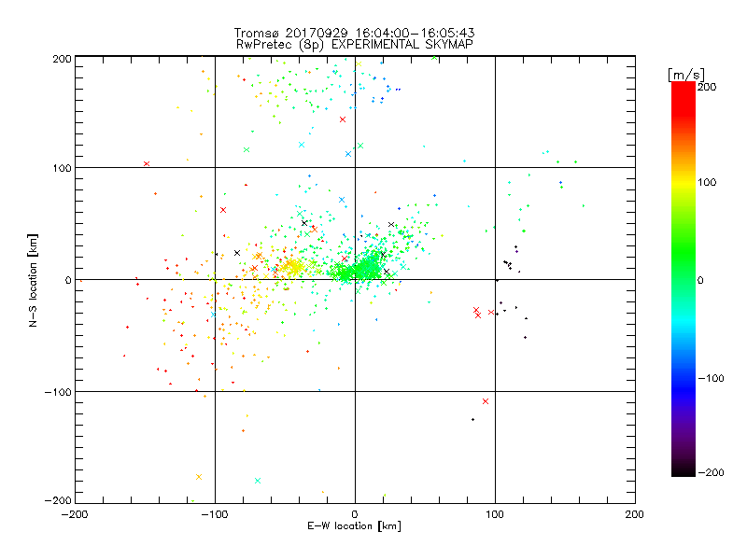This screenshot has width=747, height=560.
Task: Click the colorbar '-200' bottom label
Action: click(x=711, y=472)
